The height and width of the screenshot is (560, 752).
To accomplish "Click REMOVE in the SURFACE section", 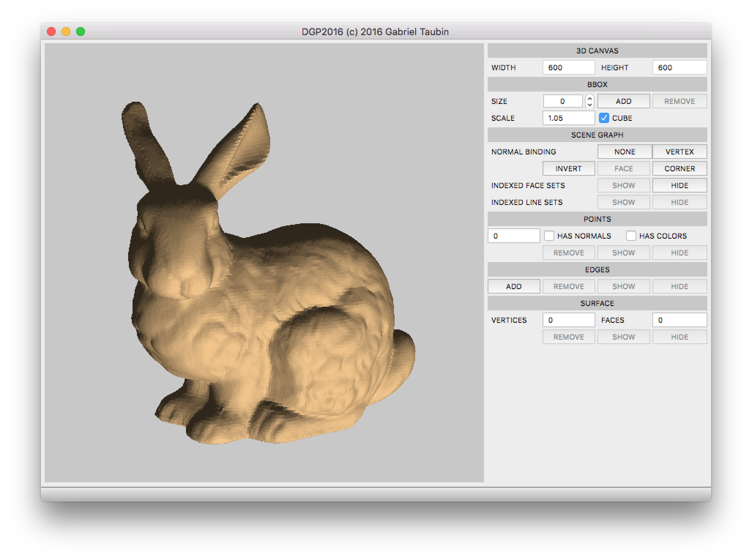I will pyautogui.click(x=569, y=337).
